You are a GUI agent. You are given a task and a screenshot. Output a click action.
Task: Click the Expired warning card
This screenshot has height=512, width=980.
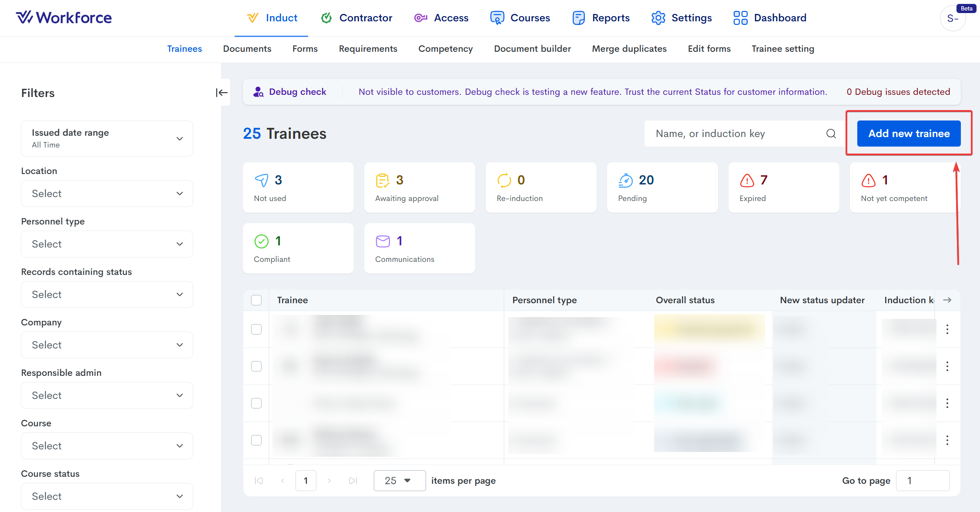click(783, 187)
